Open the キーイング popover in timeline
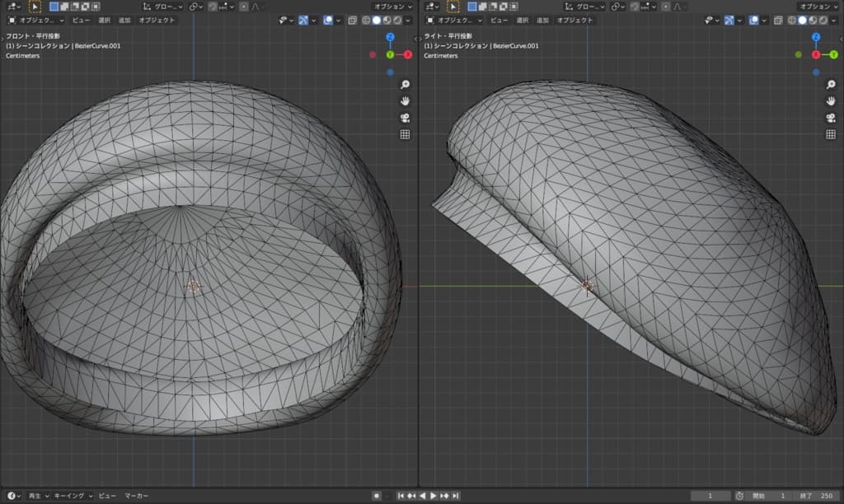This screenshot has height=504, width=844. coord(73,496)
